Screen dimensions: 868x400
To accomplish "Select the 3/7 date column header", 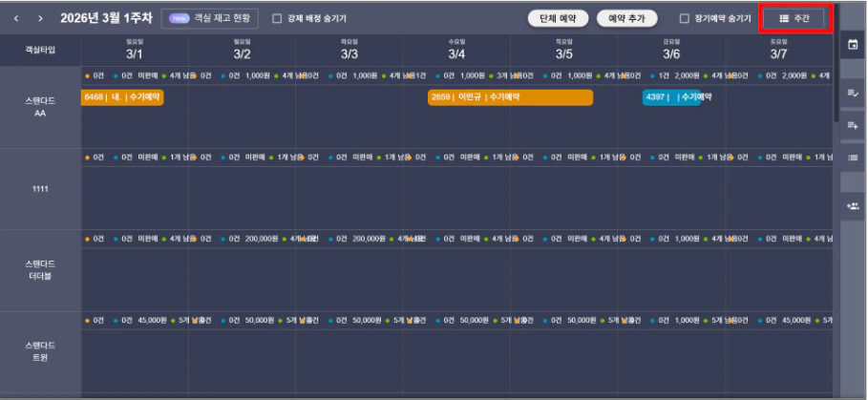I will pyautogui.click(x=779, y=50).
